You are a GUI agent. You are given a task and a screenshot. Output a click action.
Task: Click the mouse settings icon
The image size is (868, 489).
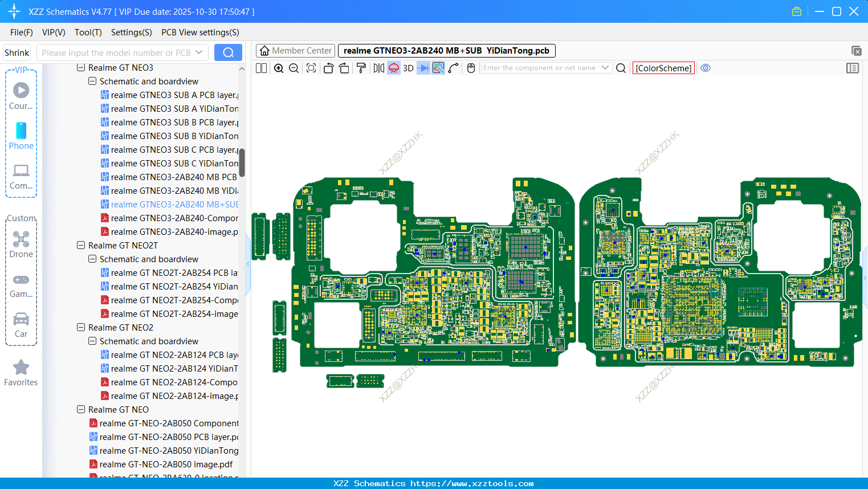coord(471,68)
